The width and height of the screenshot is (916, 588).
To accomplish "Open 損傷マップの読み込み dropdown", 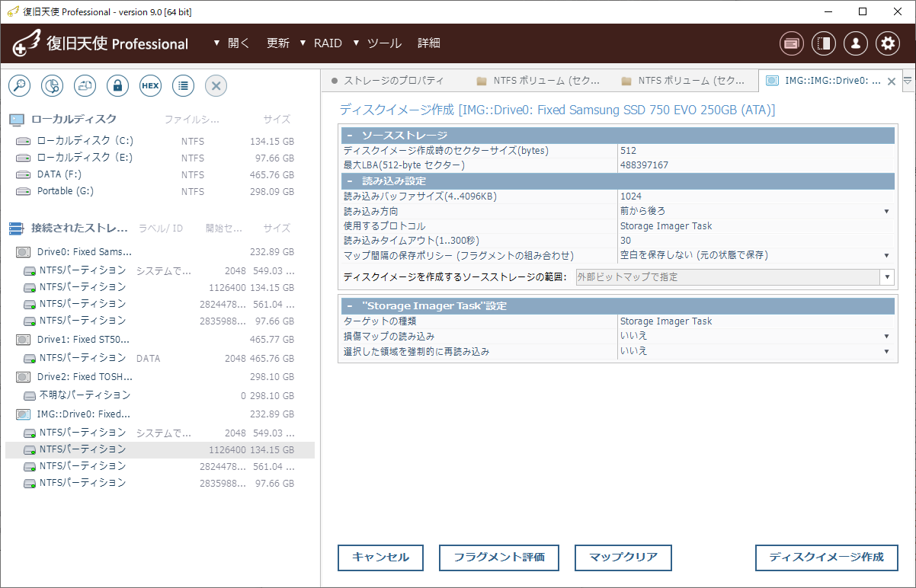I will pyautogui.click(x=886, y=336).
